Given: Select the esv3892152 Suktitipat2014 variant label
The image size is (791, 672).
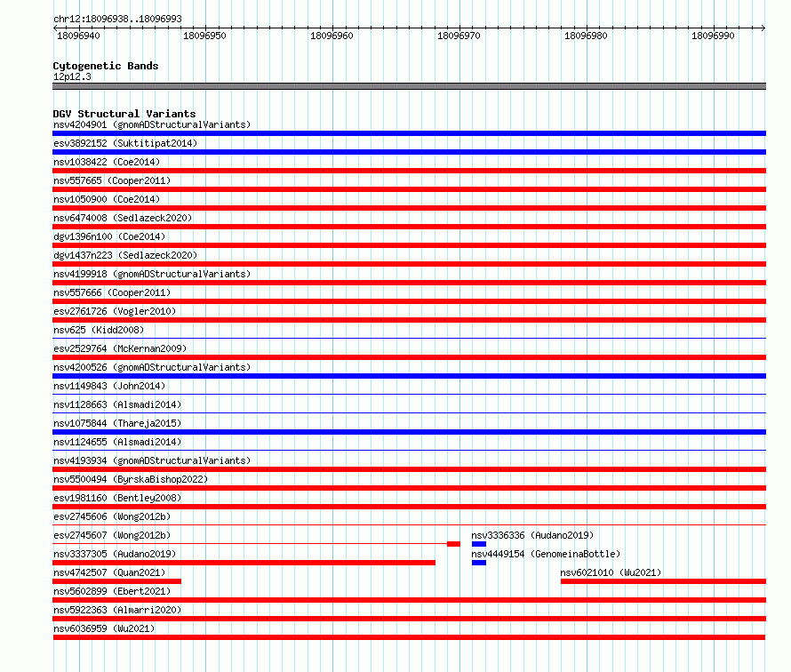Looking at the screenshot, I should click(x=125, y=143).
